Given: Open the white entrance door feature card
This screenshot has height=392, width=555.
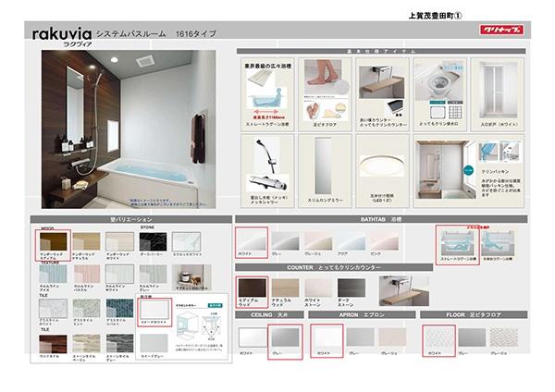Looking at the screenshot, I should pos(498,94).
